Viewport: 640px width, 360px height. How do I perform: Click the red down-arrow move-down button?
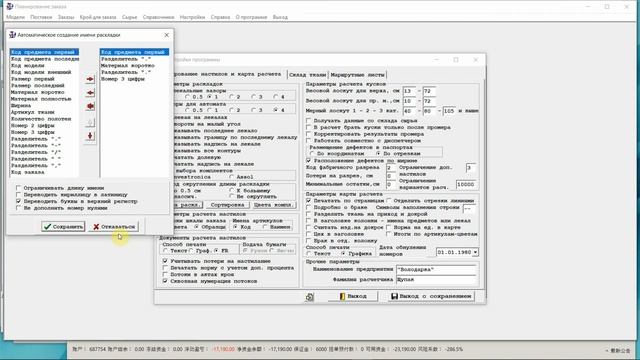tap(90, 136)
